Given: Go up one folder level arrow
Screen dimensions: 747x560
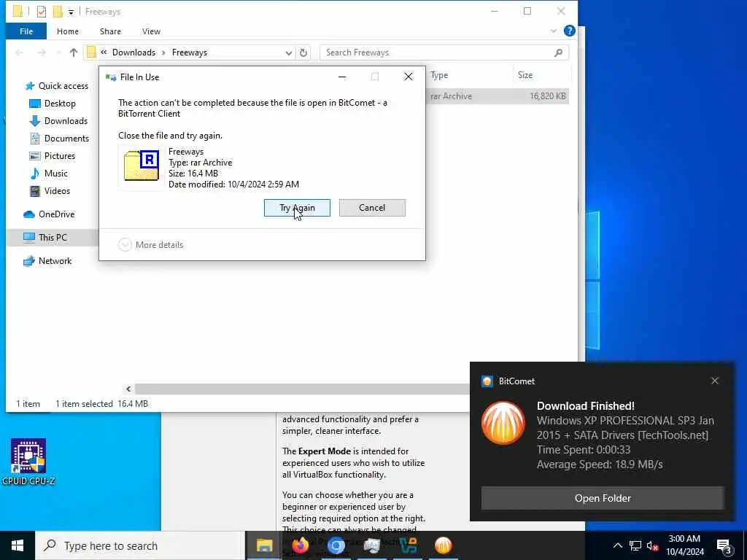Looking at the screenshot, I should [74, 52].
